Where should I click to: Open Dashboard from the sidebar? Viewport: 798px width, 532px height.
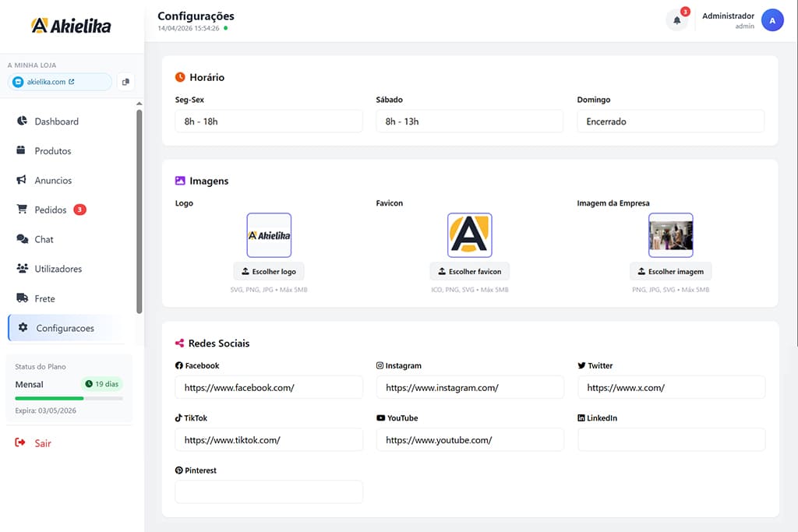tap(56, 122)
